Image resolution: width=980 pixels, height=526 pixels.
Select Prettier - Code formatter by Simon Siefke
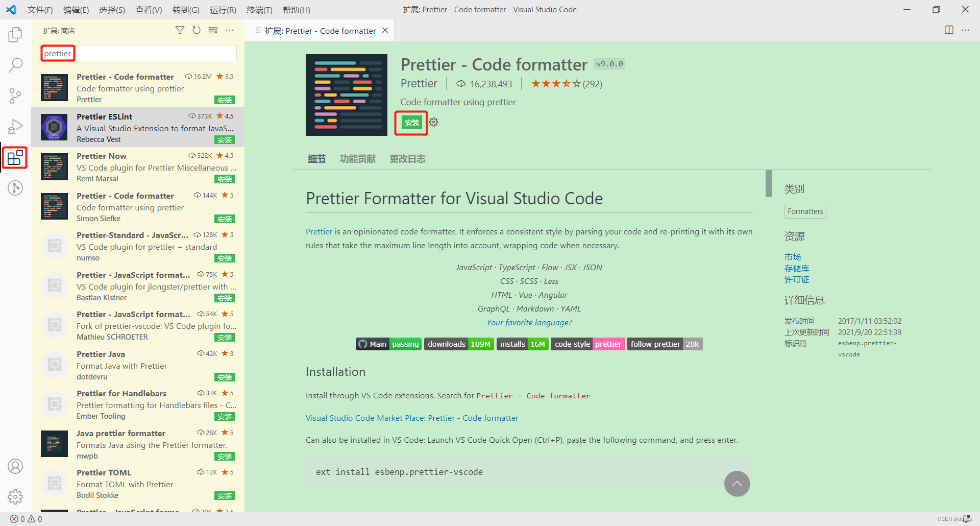[x=138, y=206]
